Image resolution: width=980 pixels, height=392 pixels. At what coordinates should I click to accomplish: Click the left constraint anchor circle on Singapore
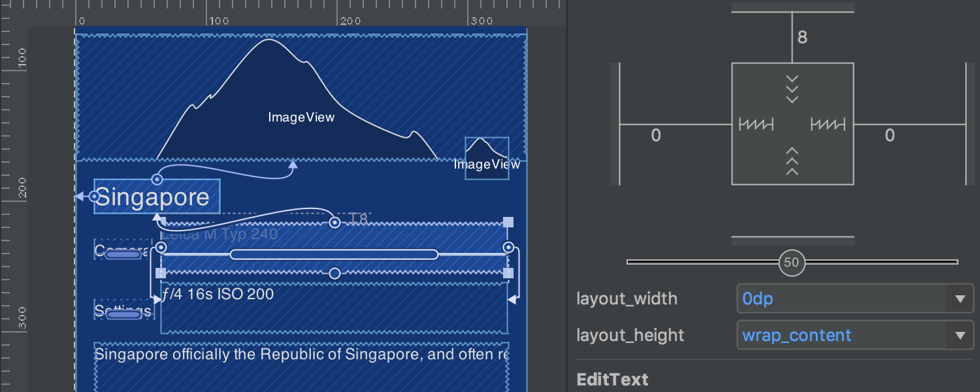pos(95,195)
